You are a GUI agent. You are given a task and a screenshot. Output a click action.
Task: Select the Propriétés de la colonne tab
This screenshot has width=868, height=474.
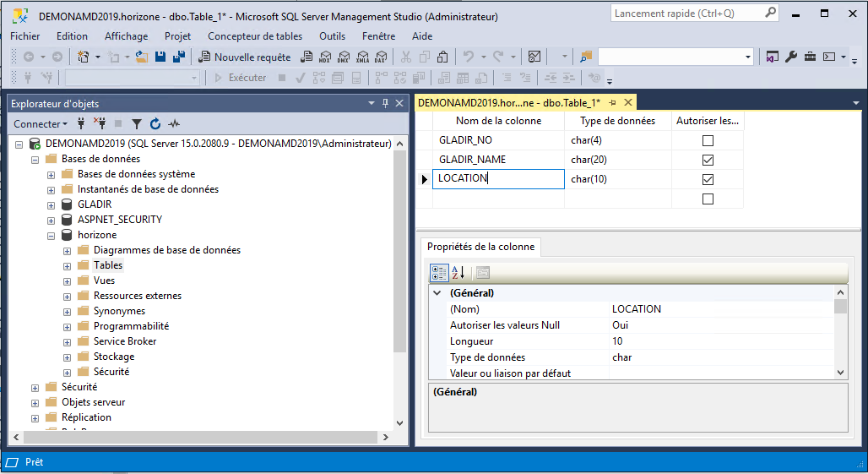[480, 247]
